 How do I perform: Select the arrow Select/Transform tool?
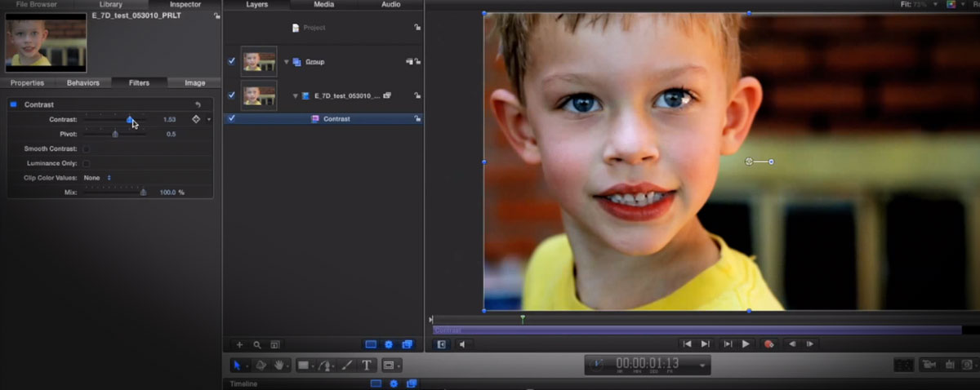coord(237,366)
